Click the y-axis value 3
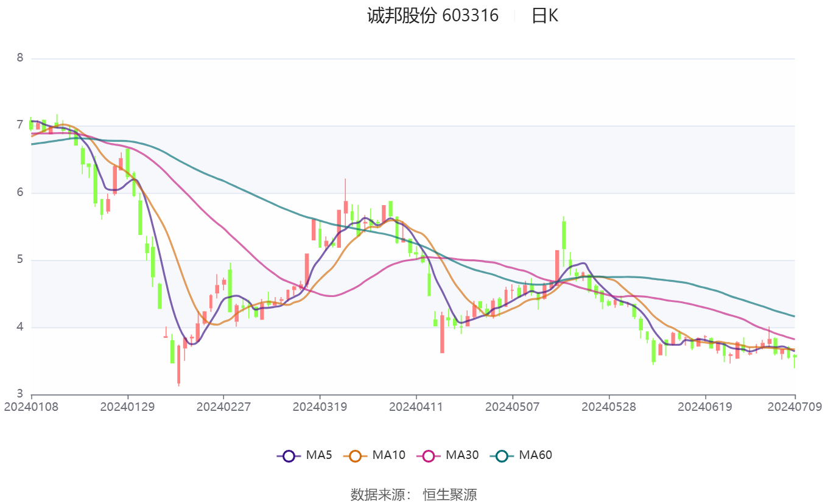 coord(20,394)
